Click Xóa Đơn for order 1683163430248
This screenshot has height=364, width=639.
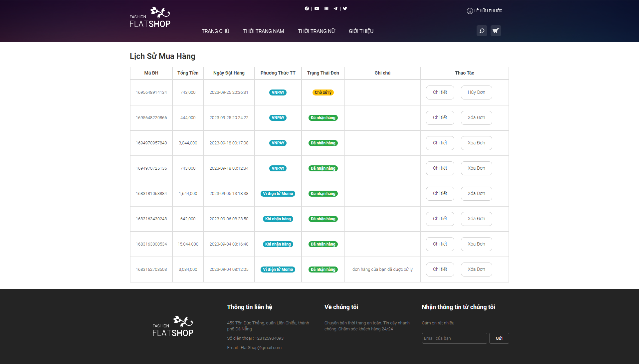point(476,219)
